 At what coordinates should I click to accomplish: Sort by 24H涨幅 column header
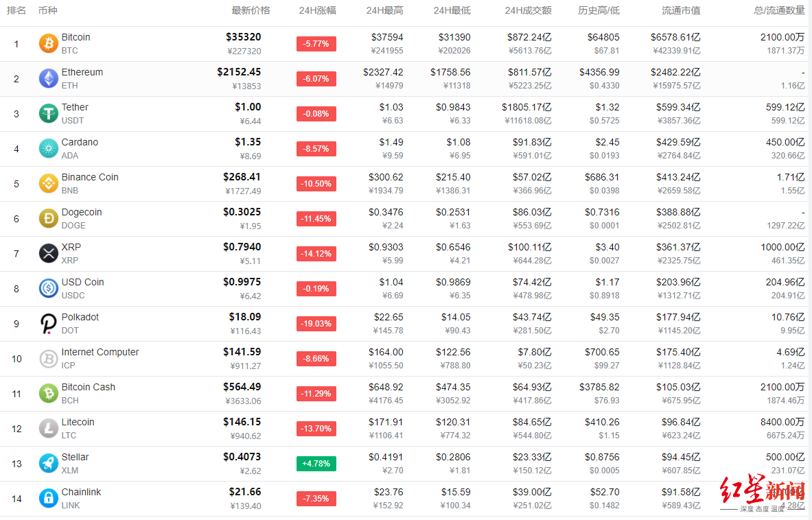coord(317,10)
